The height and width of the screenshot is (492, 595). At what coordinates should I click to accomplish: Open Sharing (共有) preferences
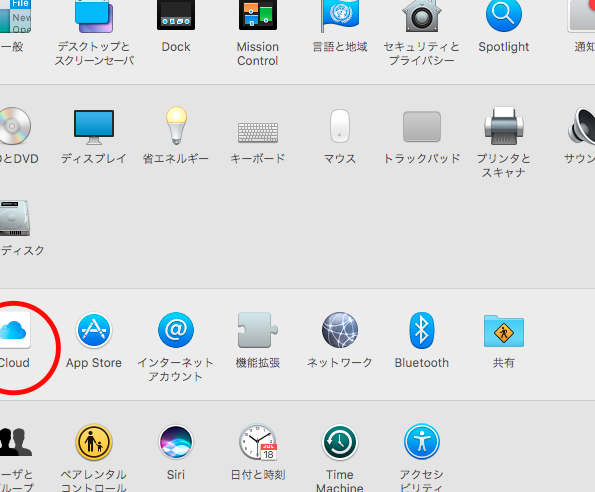[504, 331]
